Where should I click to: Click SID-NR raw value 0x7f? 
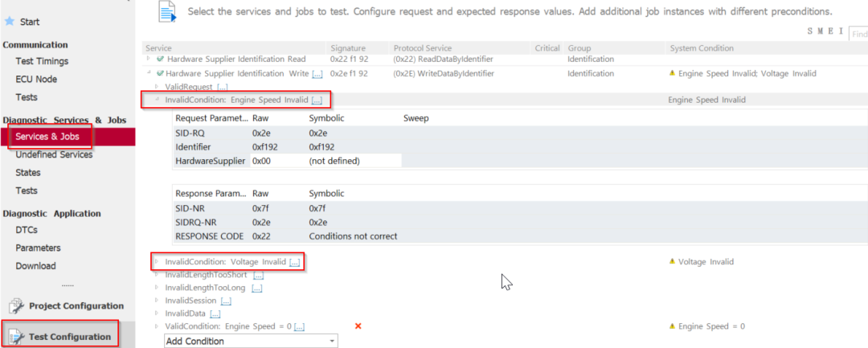[260, 208]
